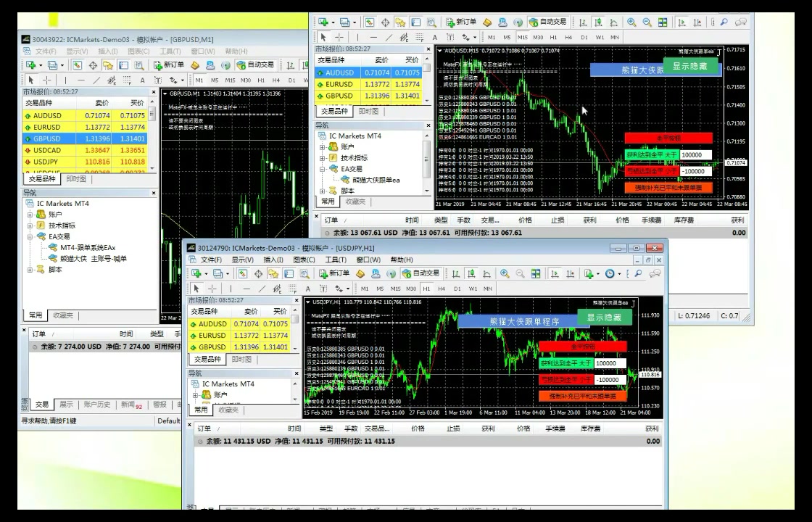Toggle AutoTrading (自动交易) in USDJPY window
Image resolution: width=812 pixels, height=522 pixels.
tap(421, 273)
